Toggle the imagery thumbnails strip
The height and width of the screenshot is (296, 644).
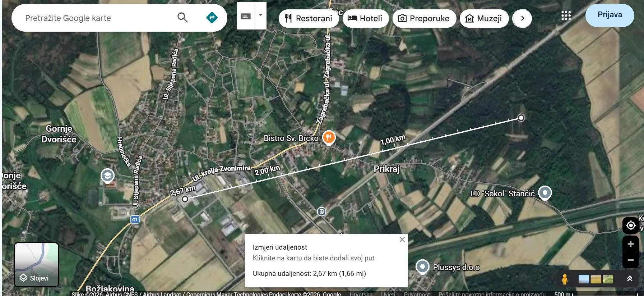pos(596,279)
